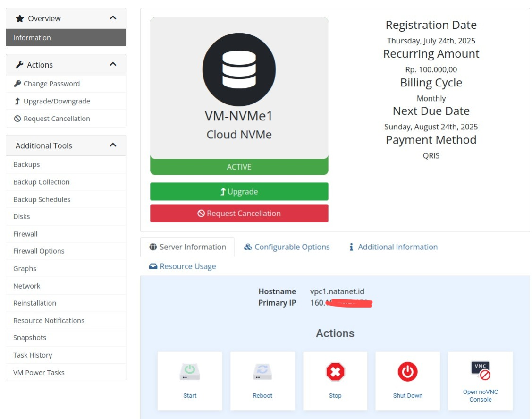Open the Firewall tool link
Viewport: 532px width, 419px height.
[x=66, y=234]
